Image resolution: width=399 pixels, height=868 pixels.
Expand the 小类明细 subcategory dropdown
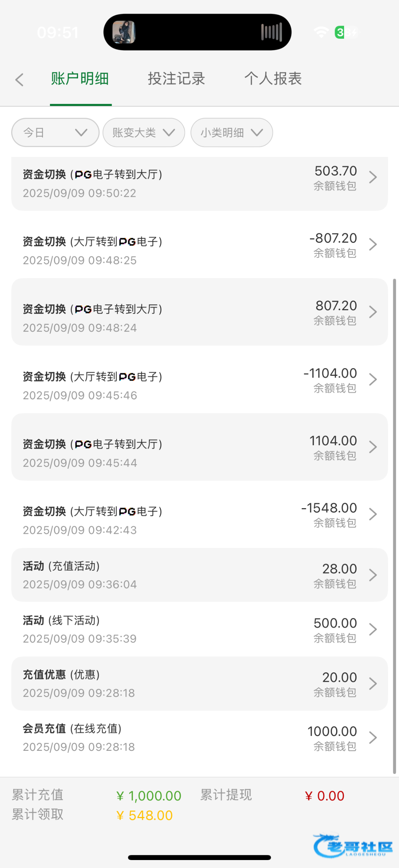(x=232, y=132)
